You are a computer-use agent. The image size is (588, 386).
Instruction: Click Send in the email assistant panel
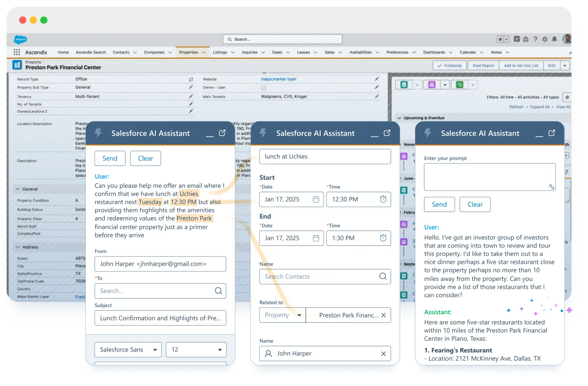coord(110,158)
